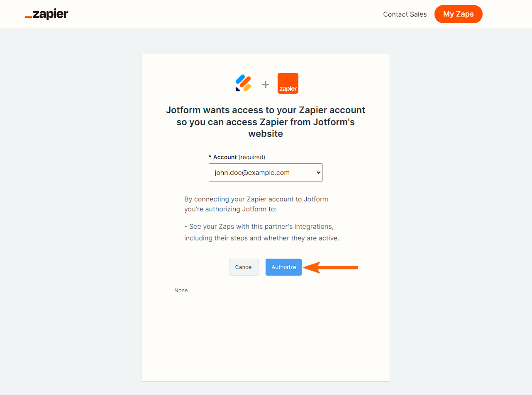Click "including their steps" permission text line
The width and height of the screenshot is (532, 395).
coord(261,238)
